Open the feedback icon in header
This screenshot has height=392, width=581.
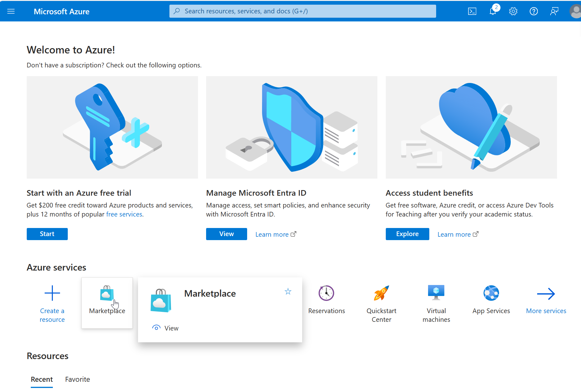coord(554,11)
